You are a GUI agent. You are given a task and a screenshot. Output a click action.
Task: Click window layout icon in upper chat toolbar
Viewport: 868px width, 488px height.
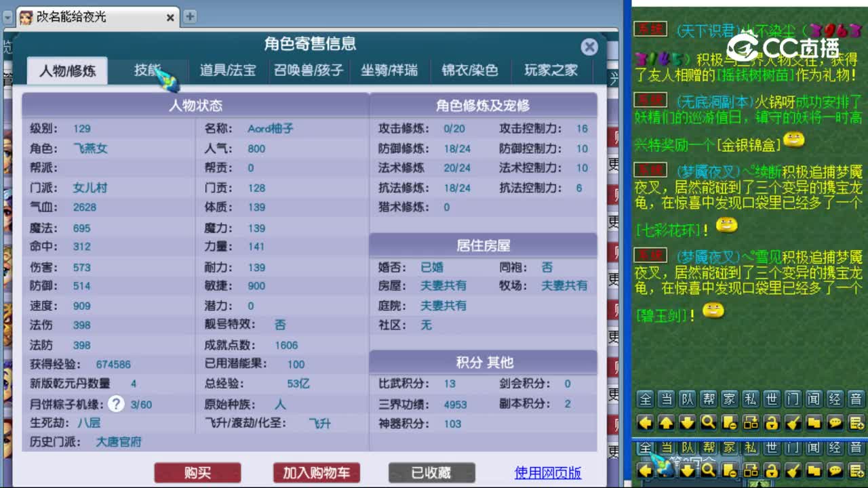751,423
